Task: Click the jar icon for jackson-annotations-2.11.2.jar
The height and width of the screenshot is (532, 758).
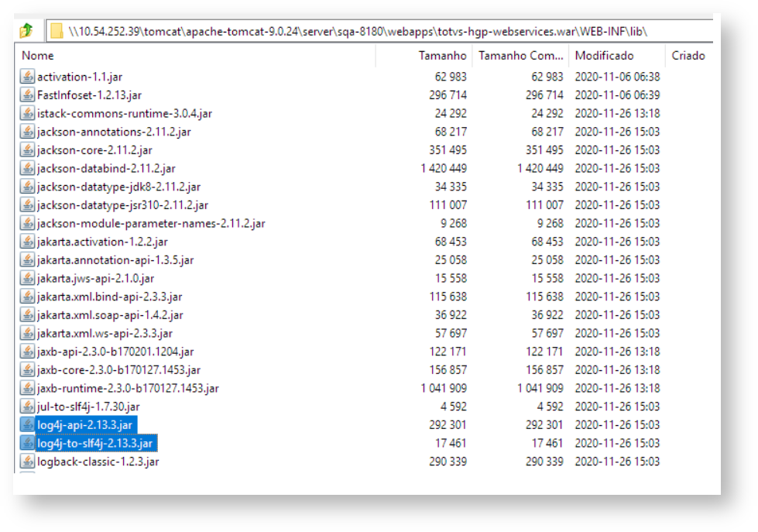Action: pyautogui.click(x=27, y=132)
